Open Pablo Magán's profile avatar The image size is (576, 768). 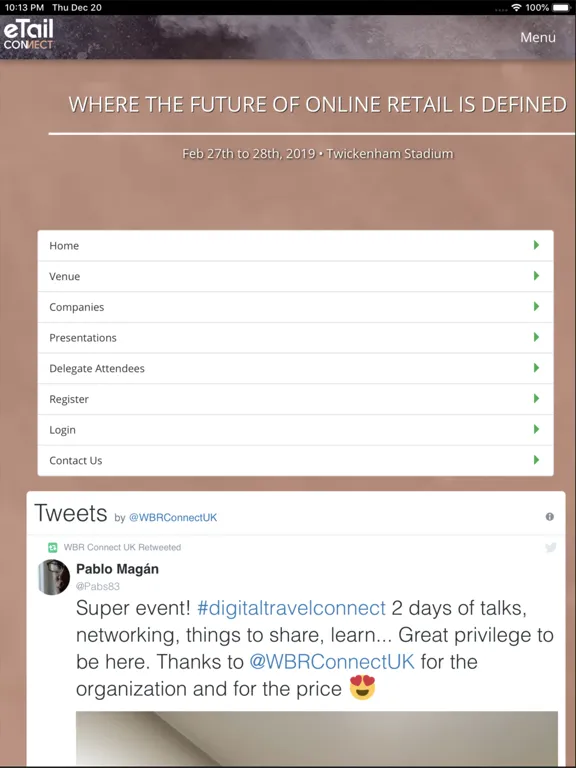[54, 577]
